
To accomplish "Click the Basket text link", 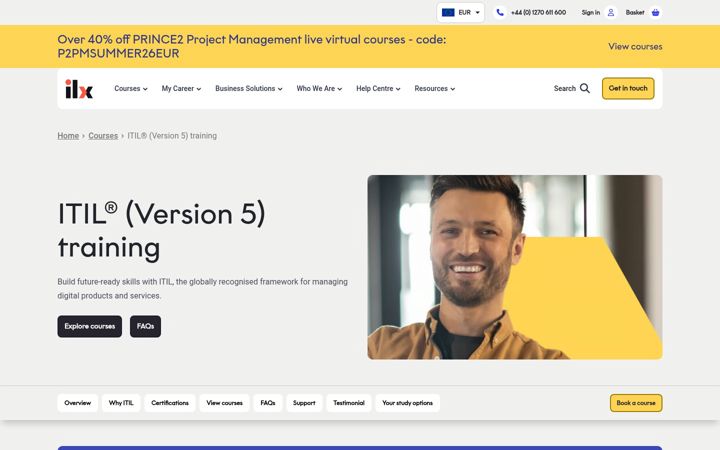I will tap(635, 12).
